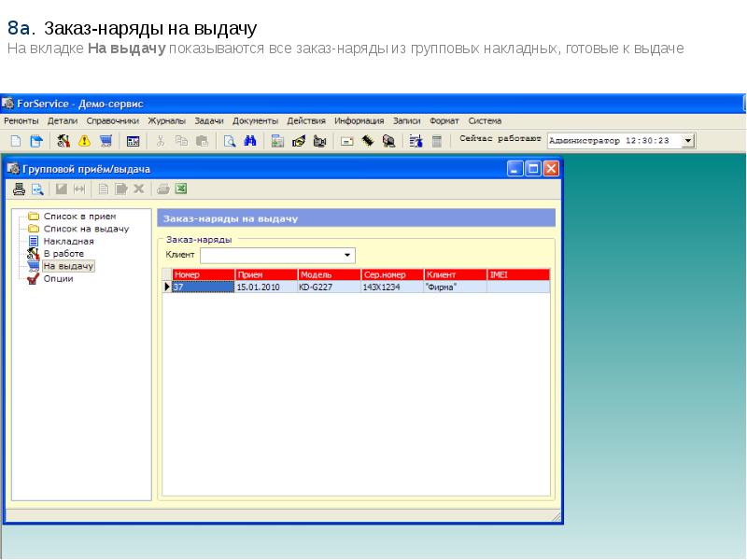Open the Справочники menu
The image size is (747, 560).
pos(112,120)
